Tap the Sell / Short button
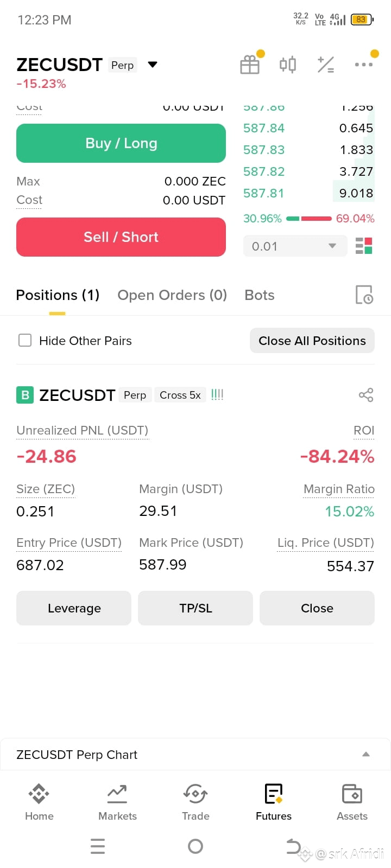The image size is (391, 868). tap(121, 237)
